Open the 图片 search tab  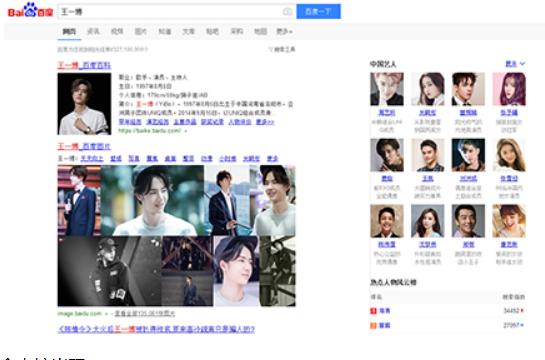(141, 31)
